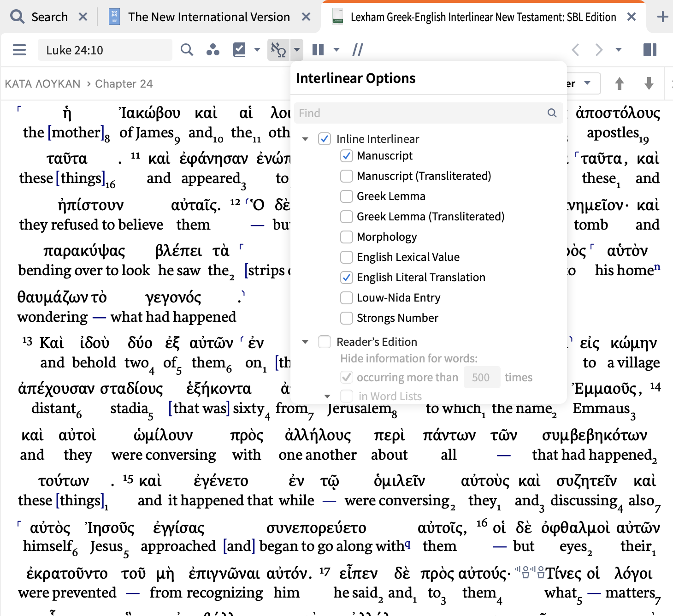Click the Find field in Interlinear Options

tap(429, 113)
